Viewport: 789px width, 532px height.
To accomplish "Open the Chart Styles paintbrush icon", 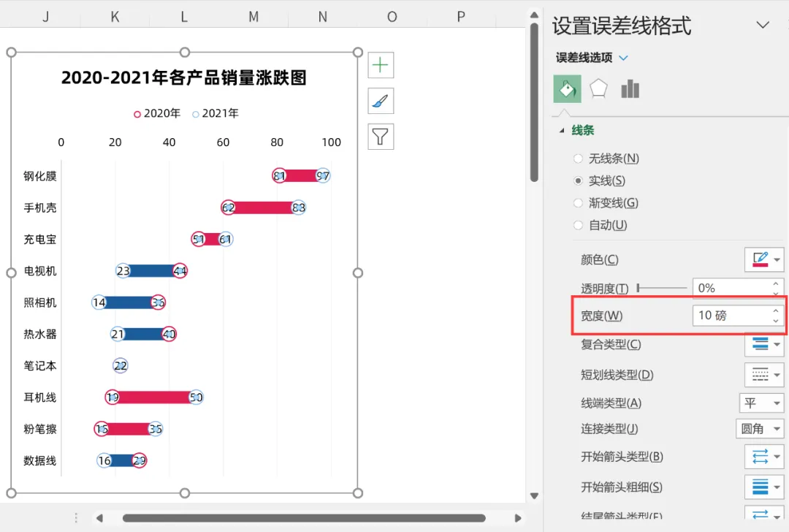I will point(381,101).
